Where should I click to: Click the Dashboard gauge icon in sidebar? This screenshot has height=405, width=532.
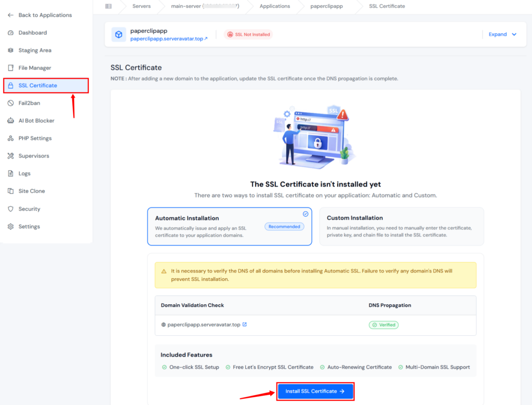click(11, 33)
